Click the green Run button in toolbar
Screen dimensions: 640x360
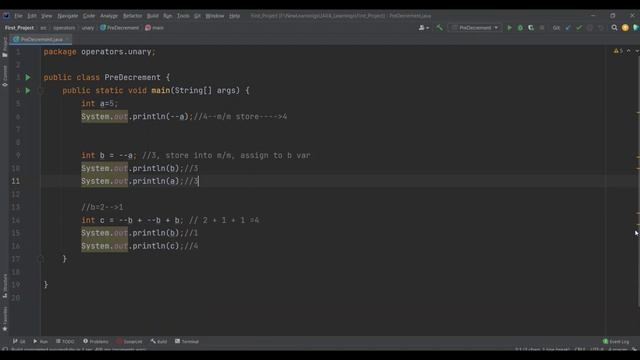point(509,28)
